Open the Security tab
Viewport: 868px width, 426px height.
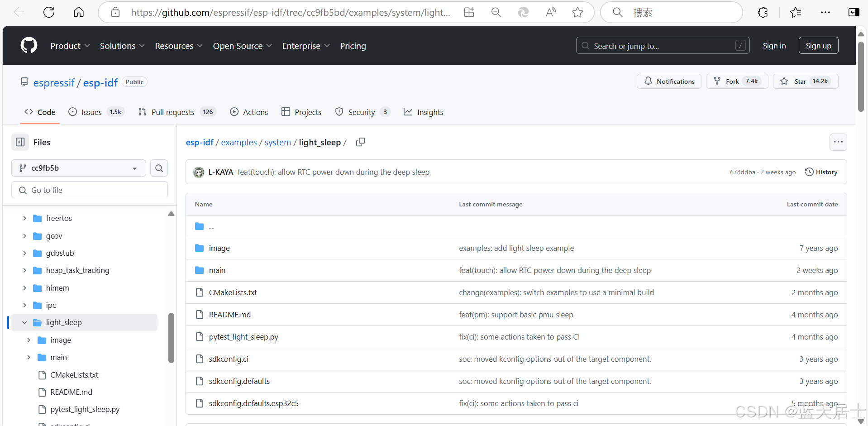362,112
